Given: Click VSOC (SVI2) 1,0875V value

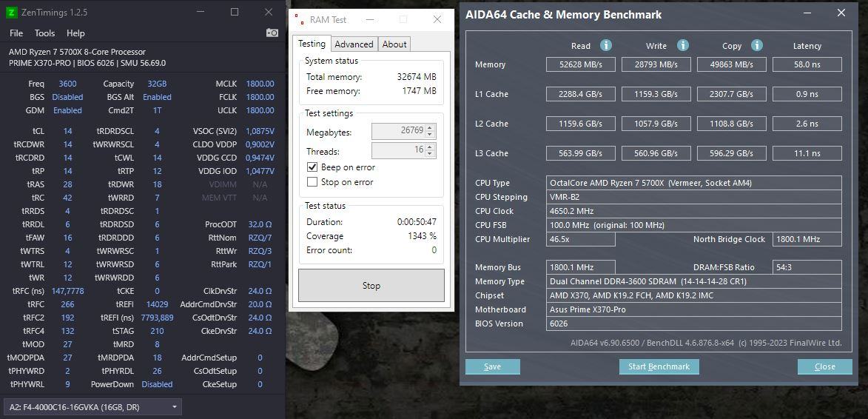Looking at the screenshot, I should click(x=260, y=131).
